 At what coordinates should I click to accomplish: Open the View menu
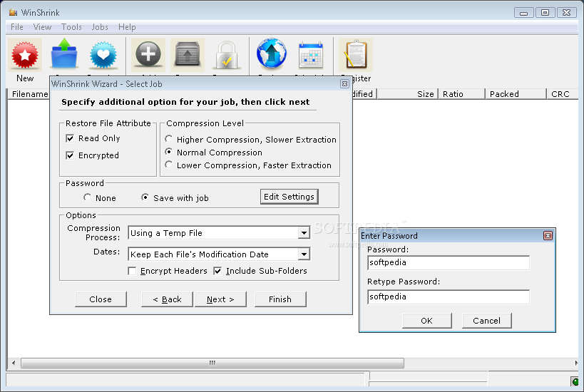[43, 27]
